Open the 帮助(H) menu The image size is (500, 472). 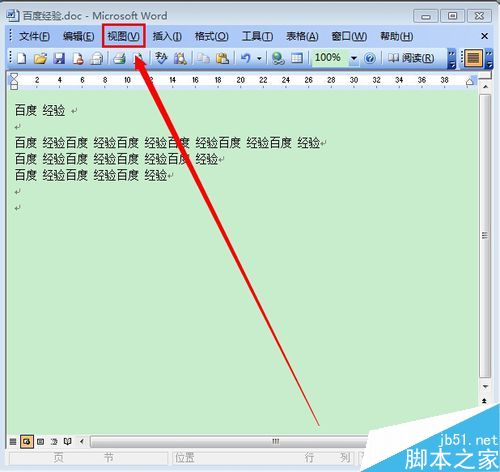[397, 36]
